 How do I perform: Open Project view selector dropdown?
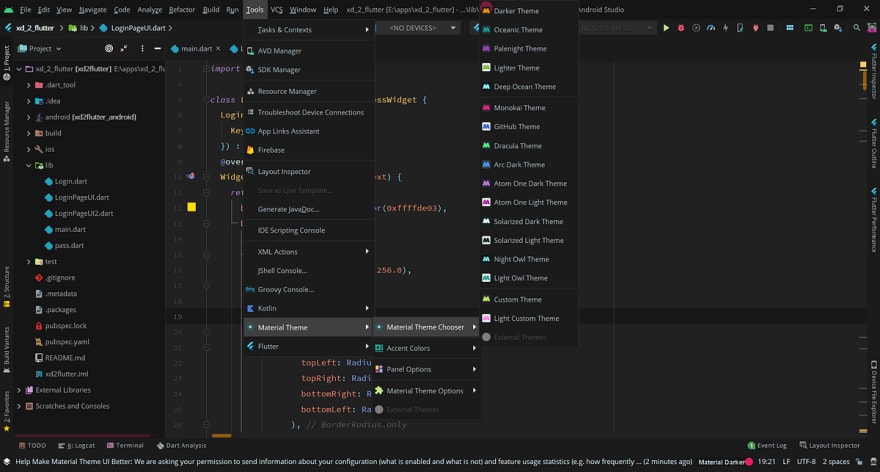click(40, 49)
